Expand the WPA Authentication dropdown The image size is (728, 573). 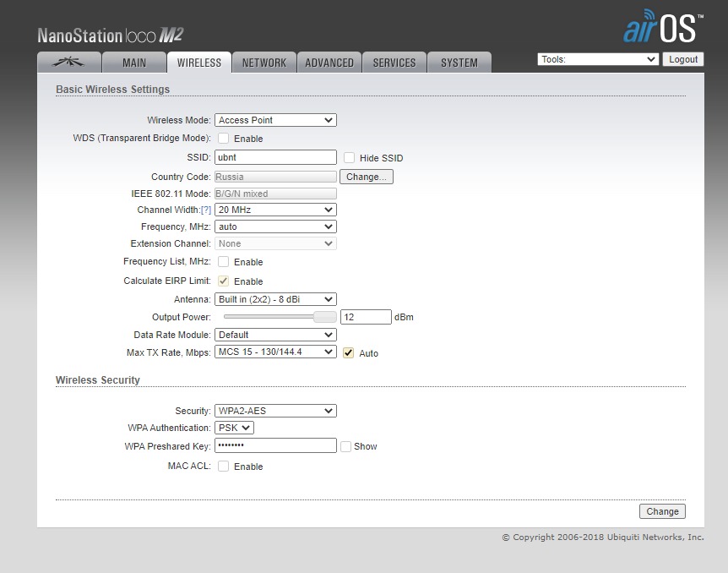(x=234, y=428)
